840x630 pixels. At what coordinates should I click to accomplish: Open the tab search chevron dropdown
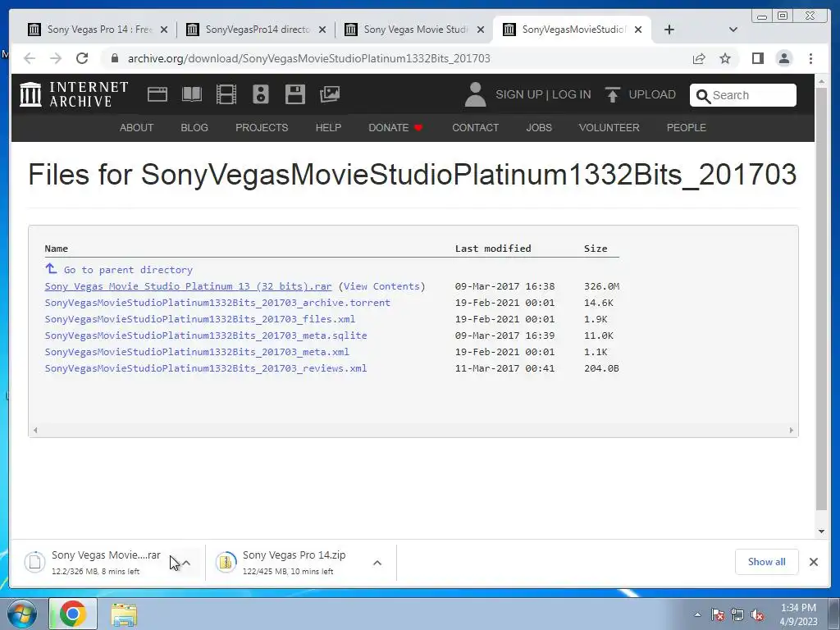[733, 30]
